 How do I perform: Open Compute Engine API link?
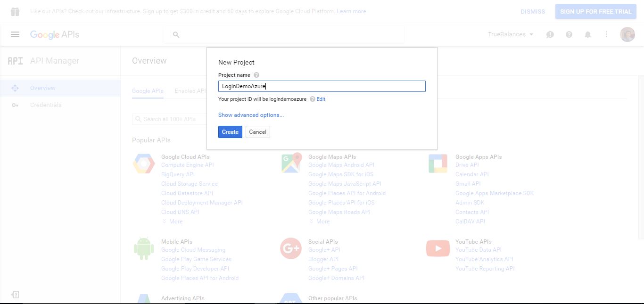pos(187,165)
